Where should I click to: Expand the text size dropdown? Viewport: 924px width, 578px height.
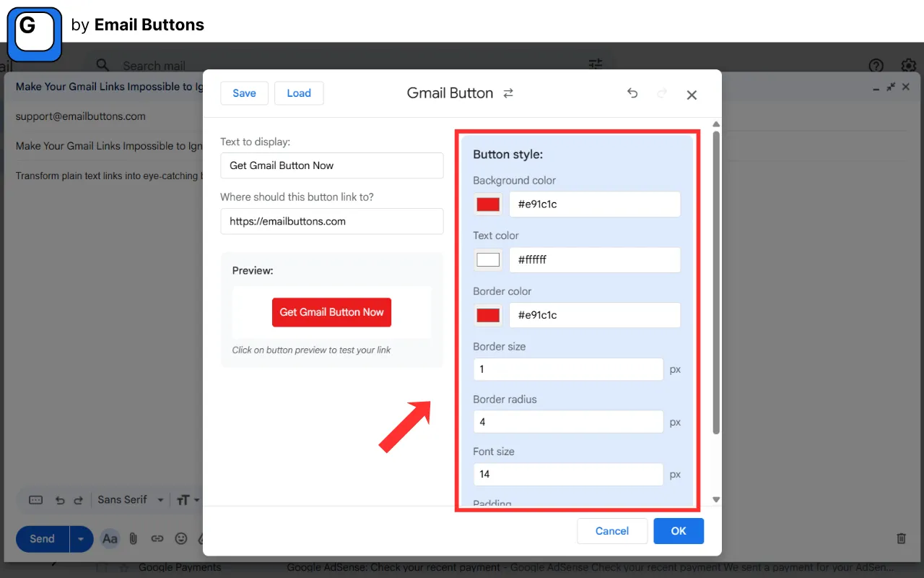187,500
